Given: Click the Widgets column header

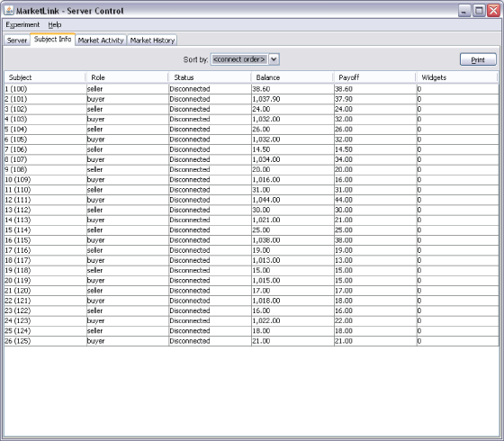Looking at the screenshot, I should pos(457,77).
